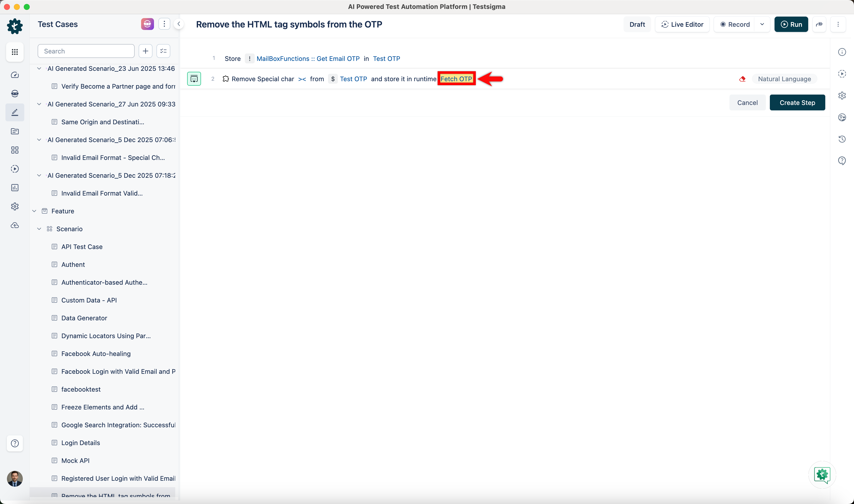Viewport: 854px width, 504px height.
Task: Click the Create Step button
Action: 797,102
